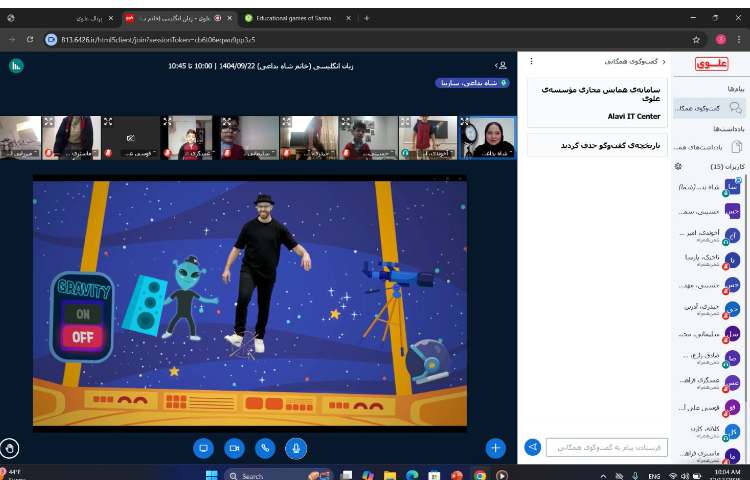Bookmark this page with star icon
The width and height of the screenshot is (750, 480).
[696, 39]
